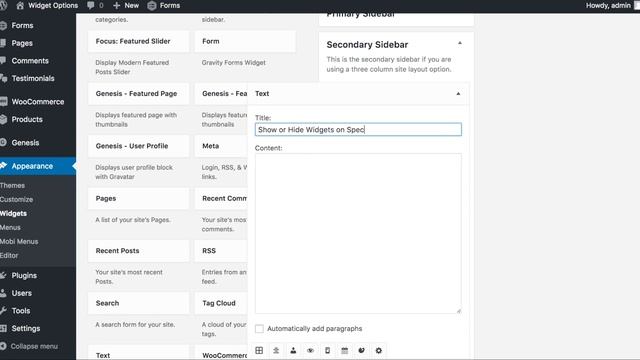640x360 pixels.
Task: Click the Plugins icon in sidebar
Action: tap(3, 275)
